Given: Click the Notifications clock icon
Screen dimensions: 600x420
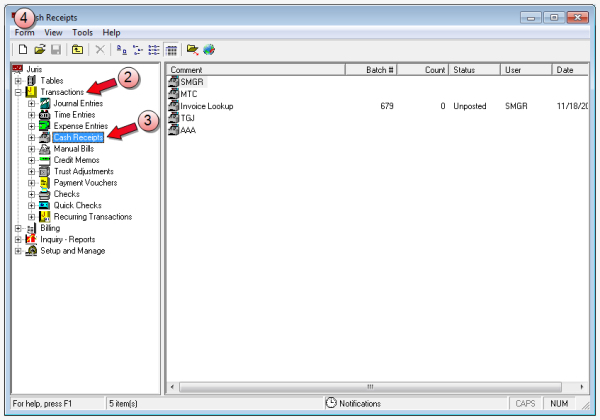Looking at the screenshot, I should (x=331, y=402).
